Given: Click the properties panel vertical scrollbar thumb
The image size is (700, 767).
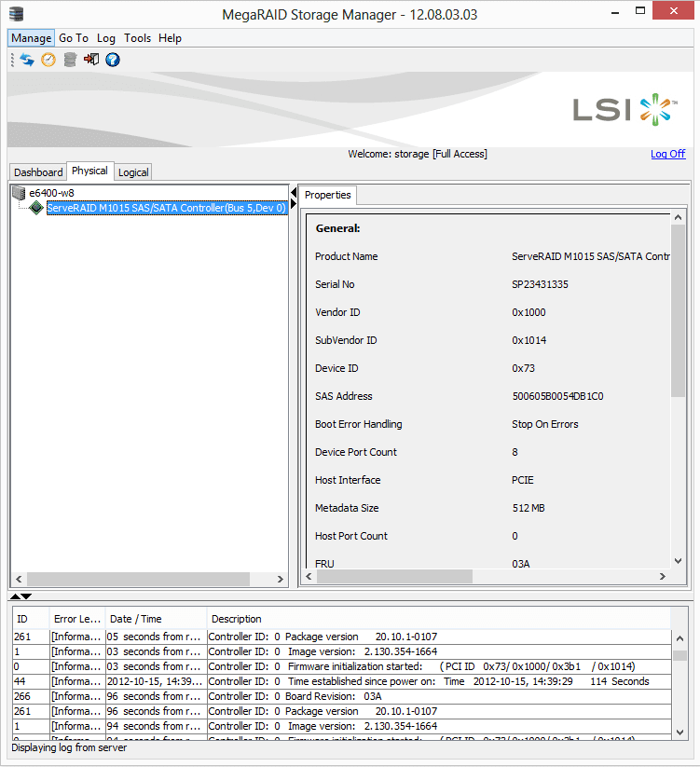Looking at the screenshot, I should point(678,310).
